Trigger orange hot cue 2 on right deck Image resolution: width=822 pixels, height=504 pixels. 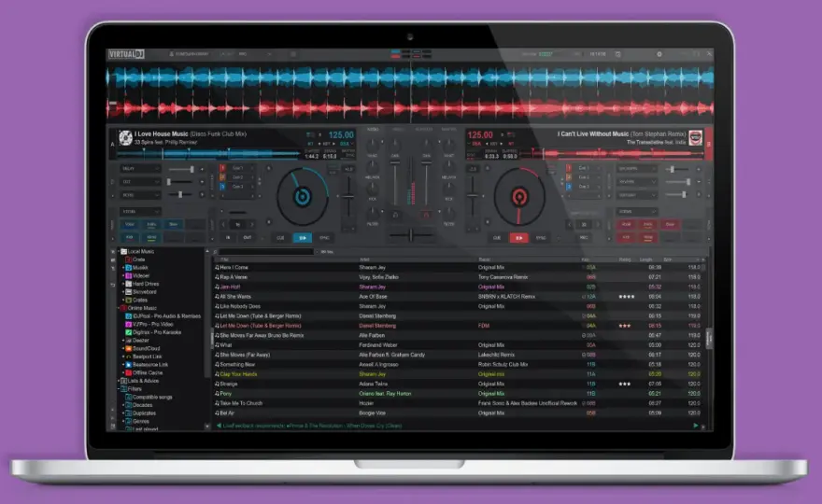click(569, 177)
